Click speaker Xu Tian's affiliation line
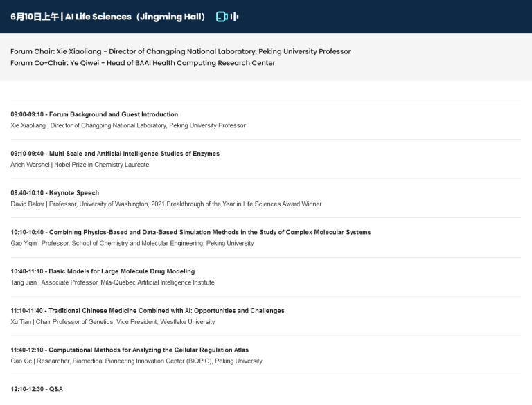532x405 pixels. [113, 322]
